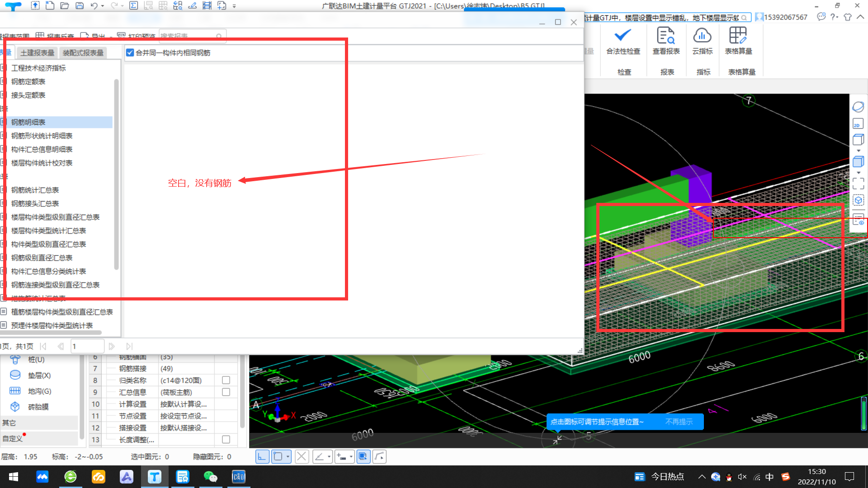Select 钢筋明细表 in the report list

click(x=28, y=122)
